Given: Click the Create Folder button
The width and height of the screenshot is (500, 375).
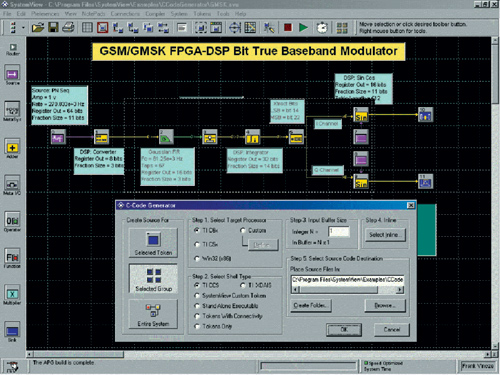Looking at the screenshot, I should point(310,305).
